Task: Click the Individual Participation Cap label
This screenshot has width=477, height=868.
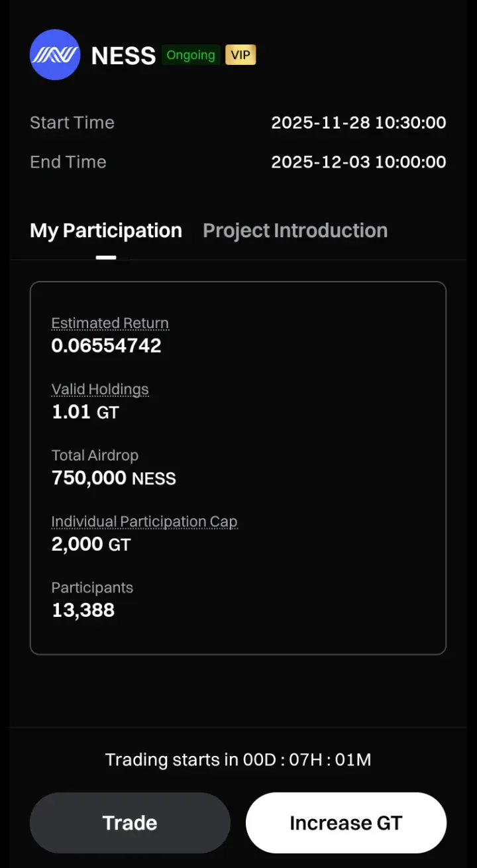Action: click(144, 522)
